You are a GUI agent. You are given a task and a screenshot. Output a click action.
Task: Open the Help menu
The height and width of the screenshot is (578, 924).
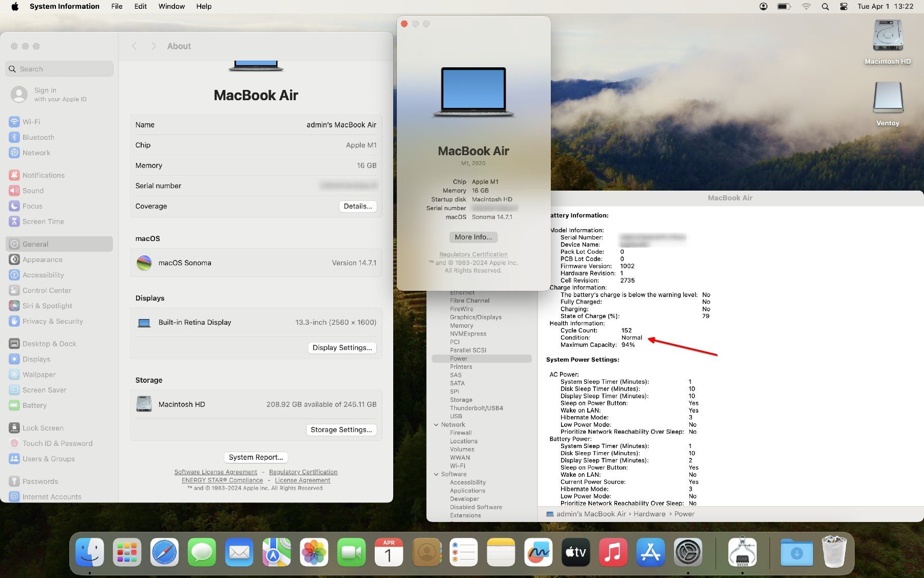204,7
